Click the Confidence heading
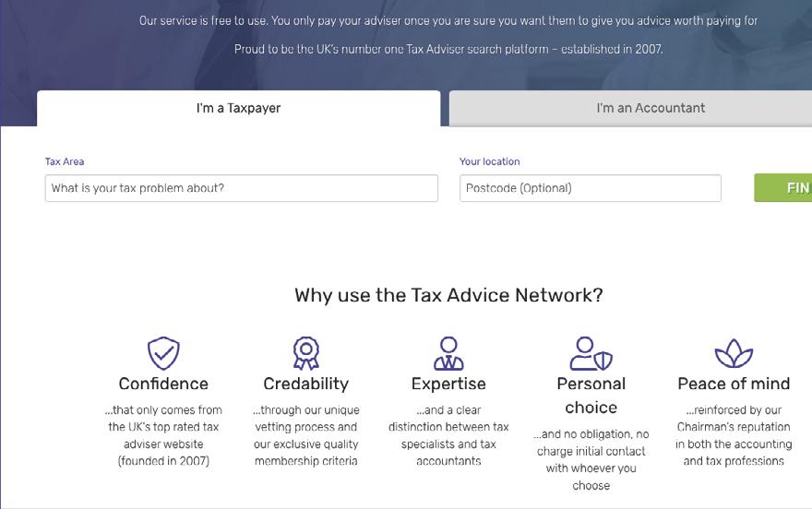 (163, 384)
